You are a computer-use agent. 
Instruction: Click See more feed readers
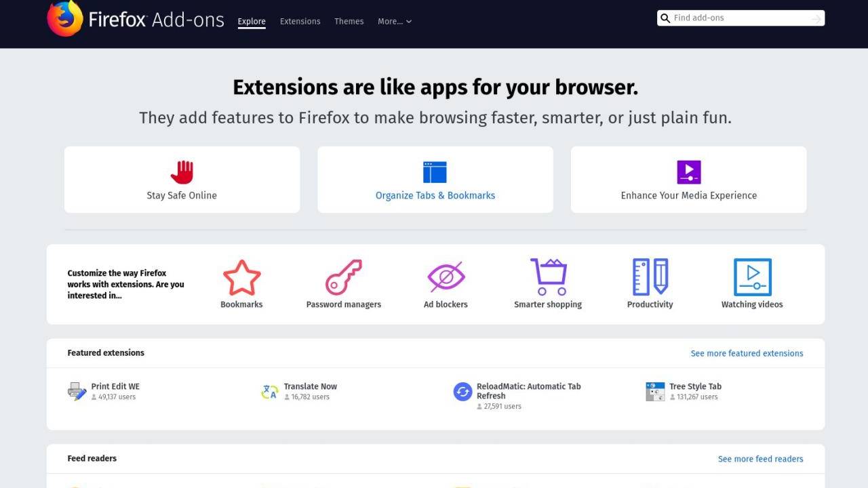pyautogui.click(x=761, y=459)
